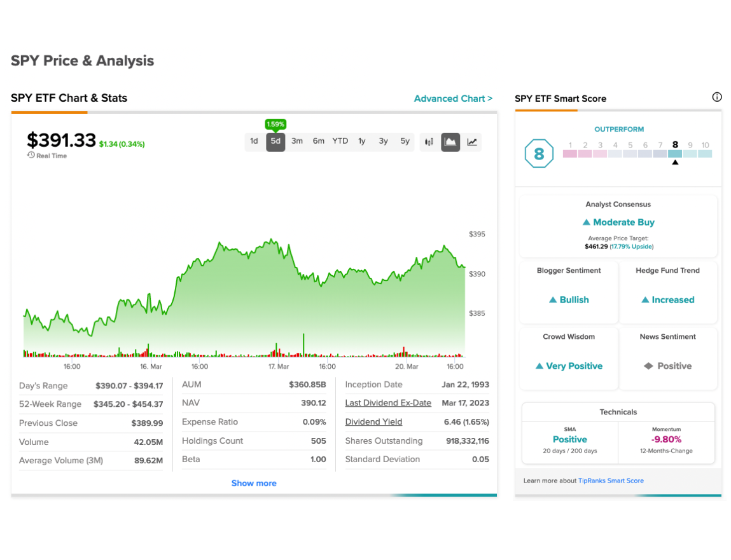Open TipRanks Smart Score link

tap(611, 481)
